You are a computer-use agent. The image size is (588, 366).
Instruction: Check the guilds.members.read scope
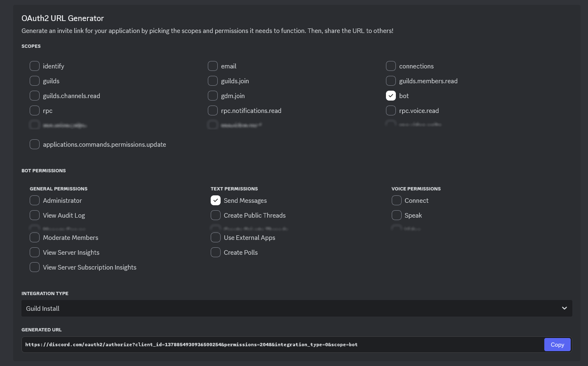pyautogui.click(x=391, y=81)
